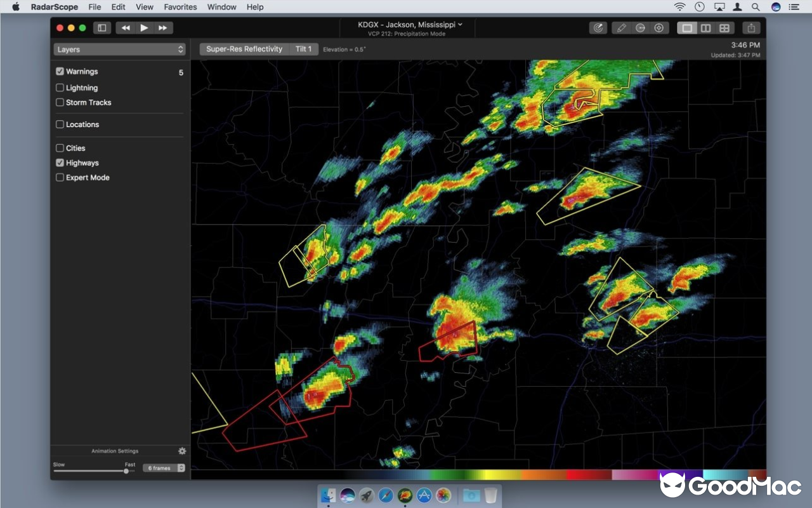Image resolution: width=812 pixels, height=508 pixels.
Task: Click the reflectivity color scale bar
Action: [479, 474]
